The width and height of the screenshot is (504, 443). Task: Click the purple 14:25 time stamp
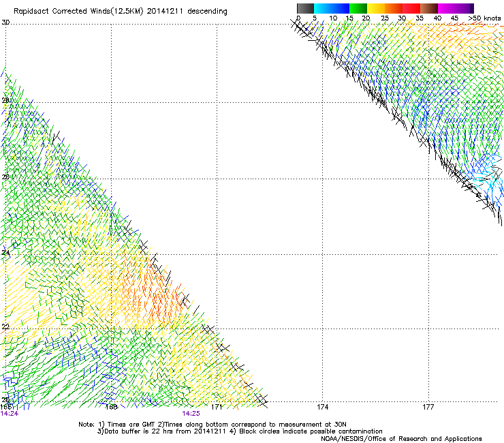191,414
